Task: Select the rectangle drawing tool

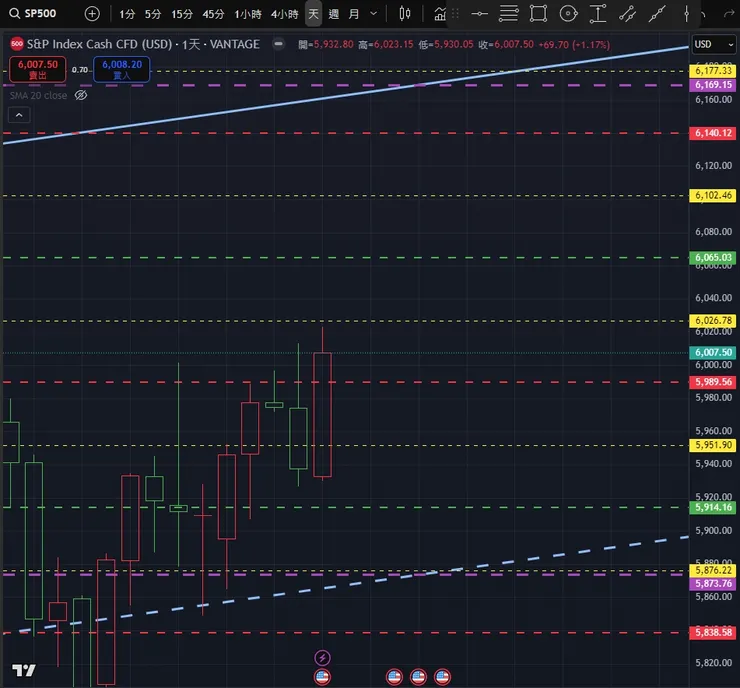Action: pyautogui.click(x=538, y=14)
